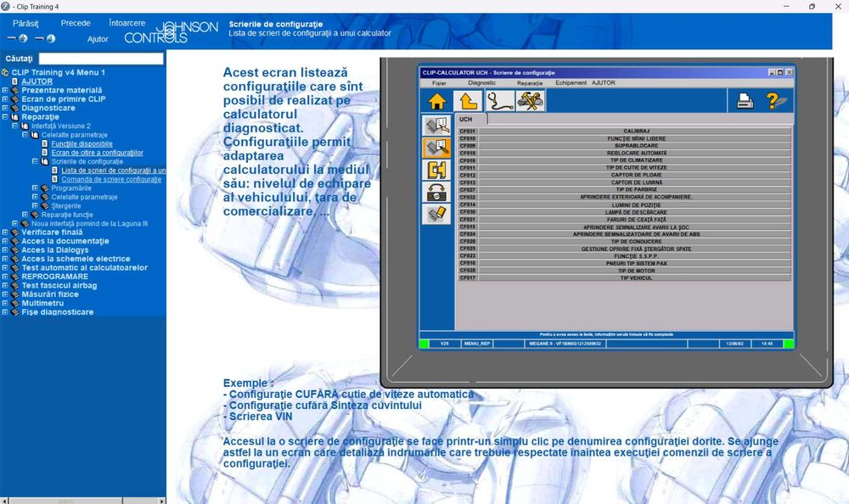Select the CF010 FUNCŢIE MÎINI LIBERE row
The width and height of the screenshot is (849, 504).
pos(624,138)
